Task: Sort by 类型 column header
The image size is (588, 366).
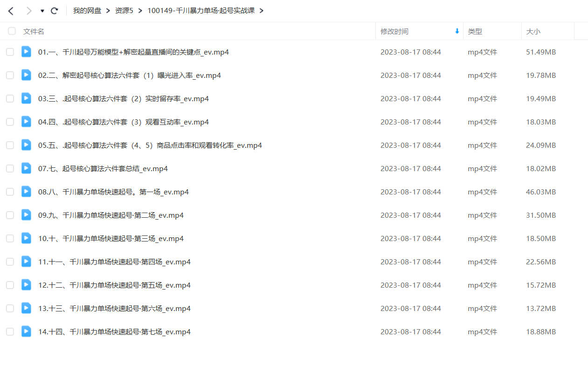Action: (x=475, y=31)
